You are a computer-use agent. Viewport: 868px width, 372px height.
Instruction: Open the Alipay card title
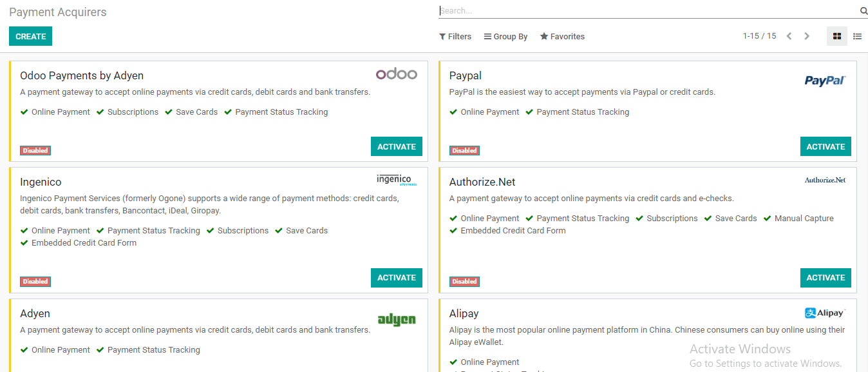pyautogui.click(x=464, y=313)
